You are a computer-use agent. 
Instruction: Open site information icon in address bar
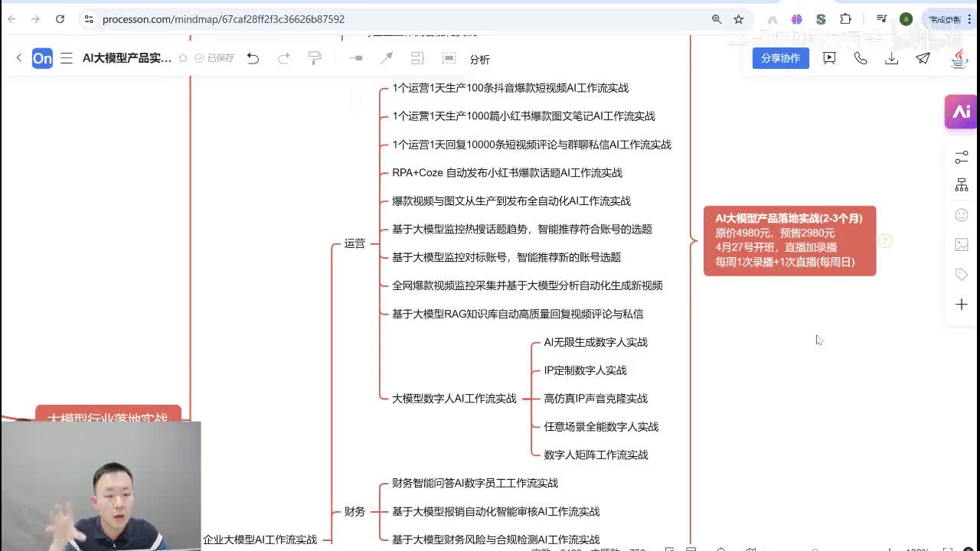point(89,19)
